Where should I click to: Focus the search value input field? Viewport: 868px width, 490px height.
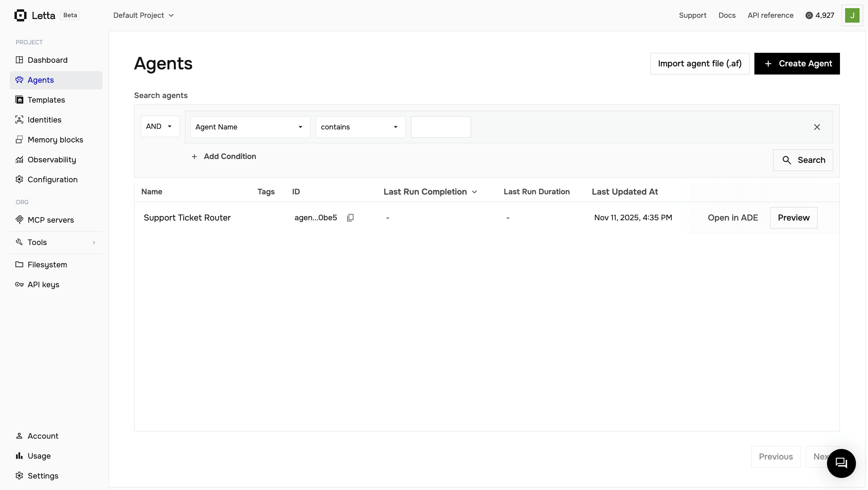coord(440,127)
